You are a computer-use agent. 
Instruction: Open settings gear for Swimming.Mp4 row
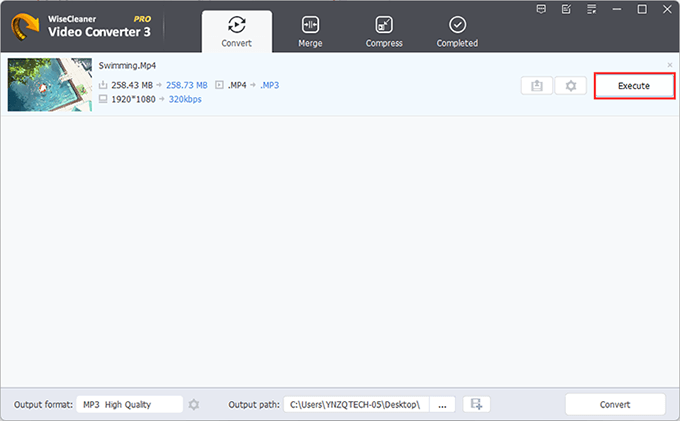[571, 85]
